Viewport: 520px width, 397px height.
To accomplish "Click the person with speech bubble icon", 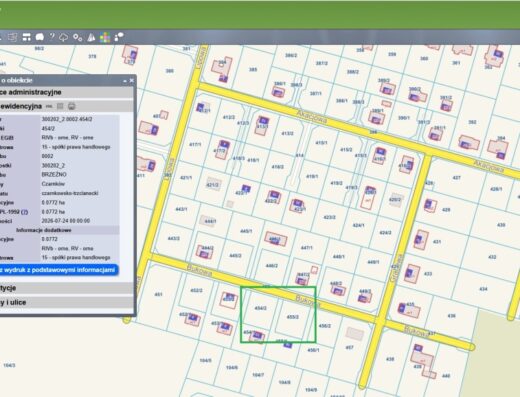I will [119, 37].
